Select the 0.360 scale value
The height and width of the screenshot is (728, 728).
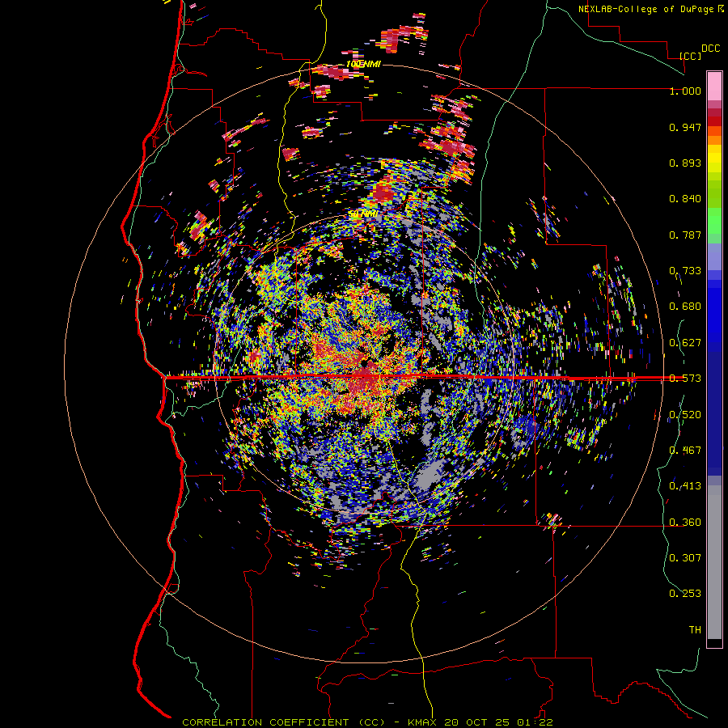click(x=685, y=523)
